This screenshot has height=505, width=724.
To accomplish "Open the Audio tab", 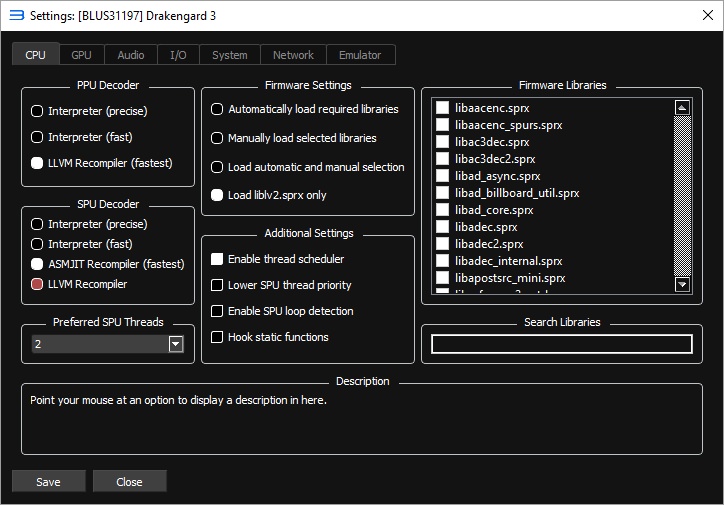I will click(x=131, y=55).
